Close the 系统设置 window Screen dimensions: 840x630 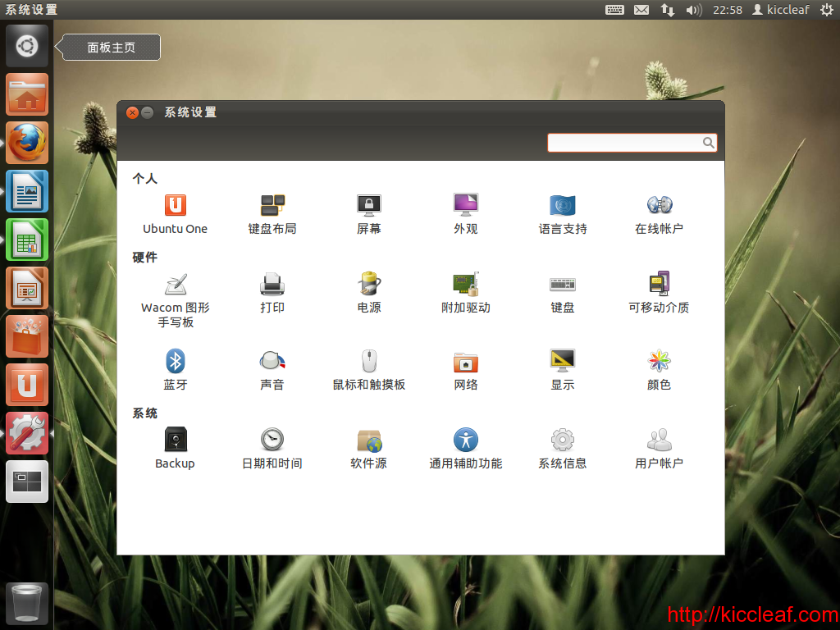coord(132,112)
